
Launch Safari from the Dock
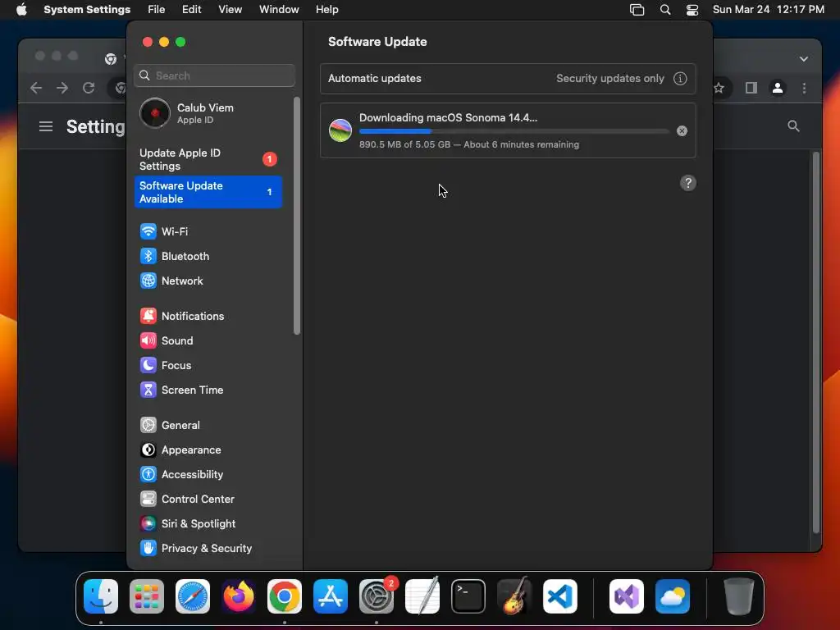pos(193,596)
